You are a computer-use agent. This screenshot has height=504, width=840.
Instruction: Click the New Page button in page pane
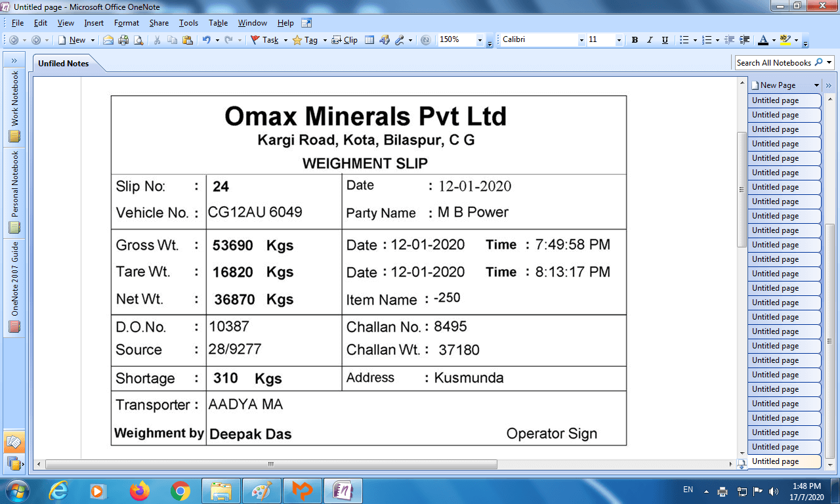click(x=778, y=85)
